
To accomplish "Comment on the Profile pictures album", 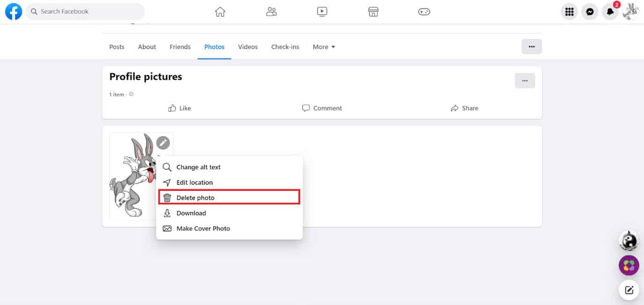I will (322, 108).
